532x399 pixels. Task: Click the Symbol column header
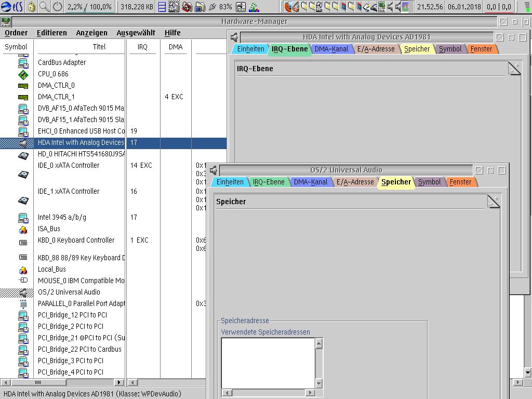pos(16,47)
